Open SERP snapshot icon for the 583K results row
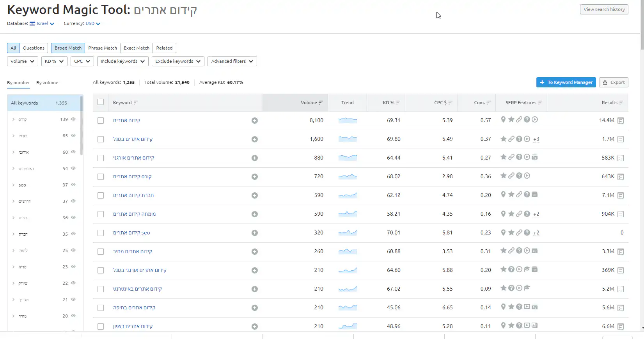The height and width of the screenshot is (339, 644). point(621,158)
